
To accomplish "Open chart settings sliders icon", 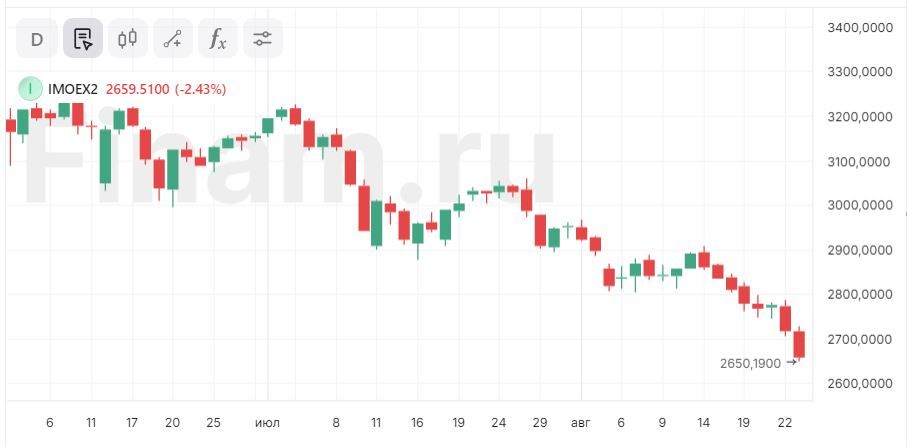I will coord(262,39).
